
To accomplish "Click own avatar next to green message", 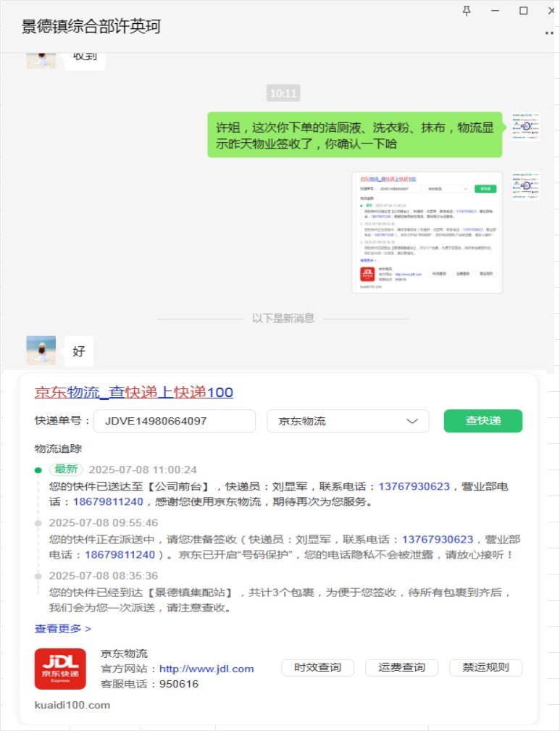I will [x=526, y=126].
